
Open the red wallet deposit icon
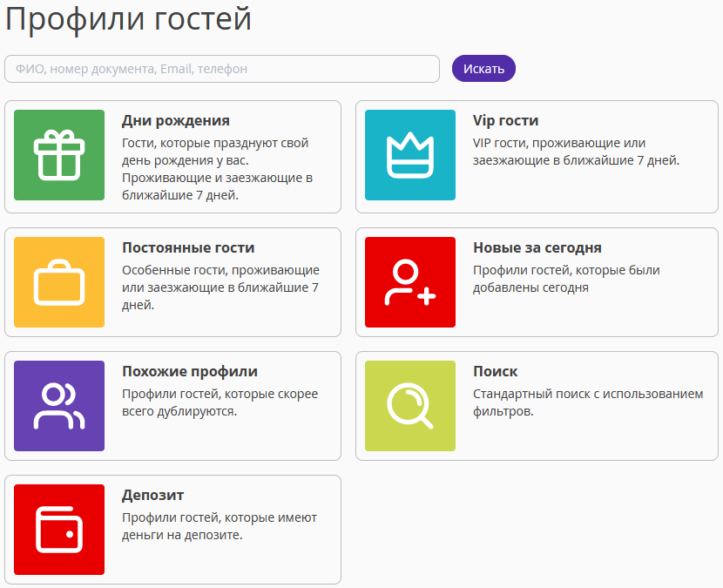59,530
